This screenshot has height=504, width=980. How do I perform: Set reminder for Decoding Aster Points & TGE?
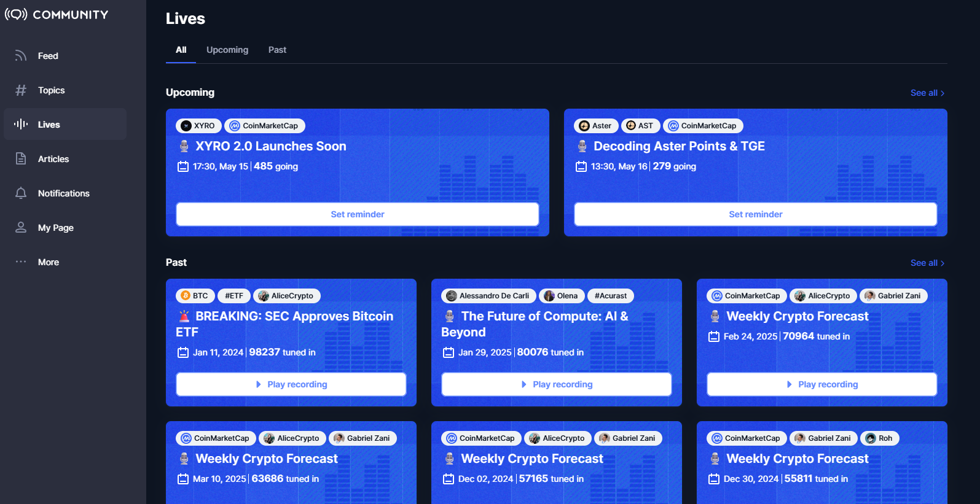pos(756,214)
